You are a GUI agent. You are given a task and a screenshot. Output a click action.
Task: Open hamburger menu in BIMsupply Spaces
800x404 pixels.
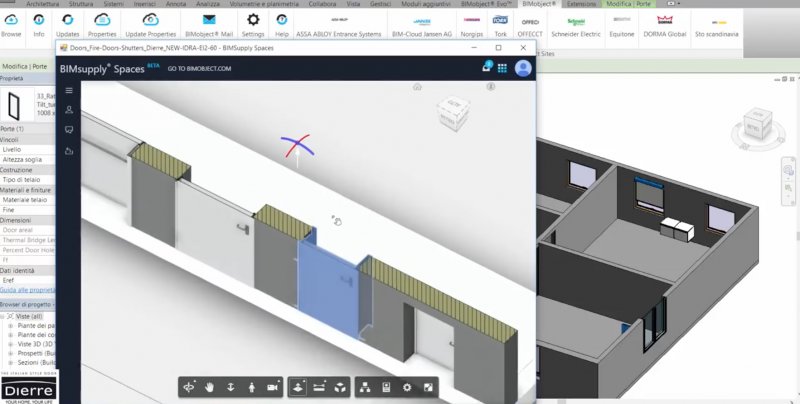(69, 91)
